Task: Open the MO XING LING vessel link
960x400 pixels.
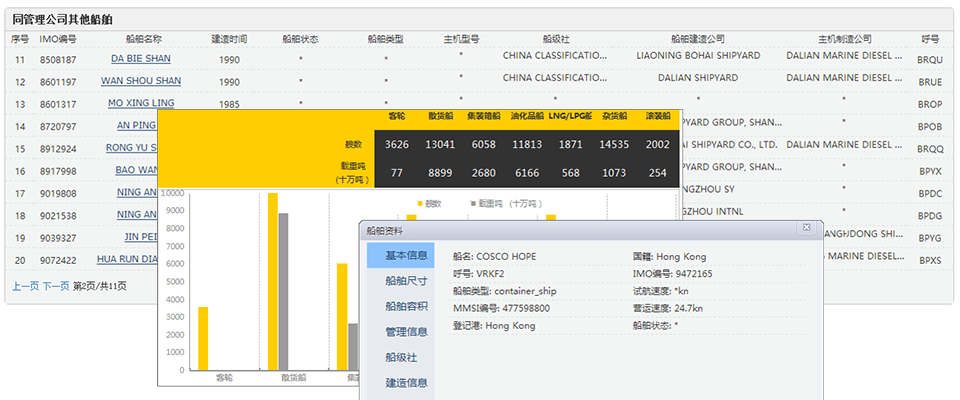Action: [x=140, y=104]
